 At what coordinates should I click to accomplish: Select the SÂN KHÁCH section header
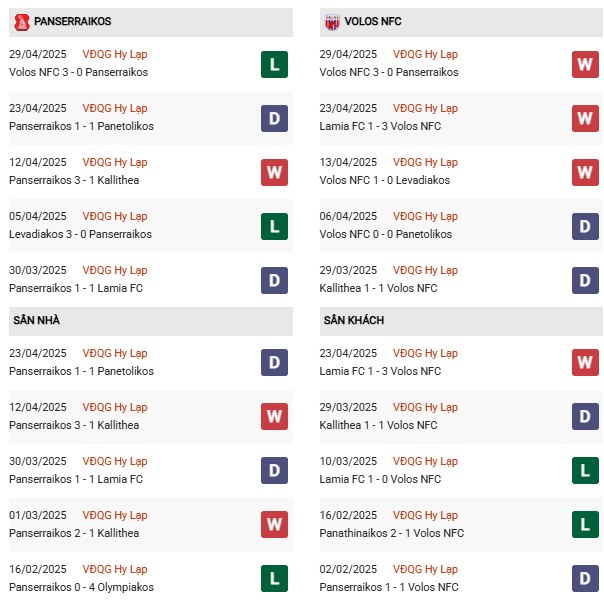354,320
